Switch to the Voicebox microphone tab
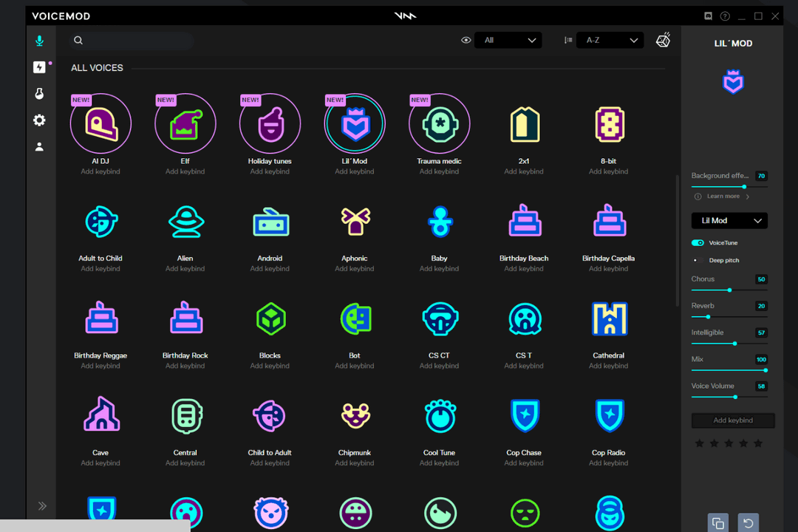This screenshot has height=532, width=798. (x=40, y=41)
